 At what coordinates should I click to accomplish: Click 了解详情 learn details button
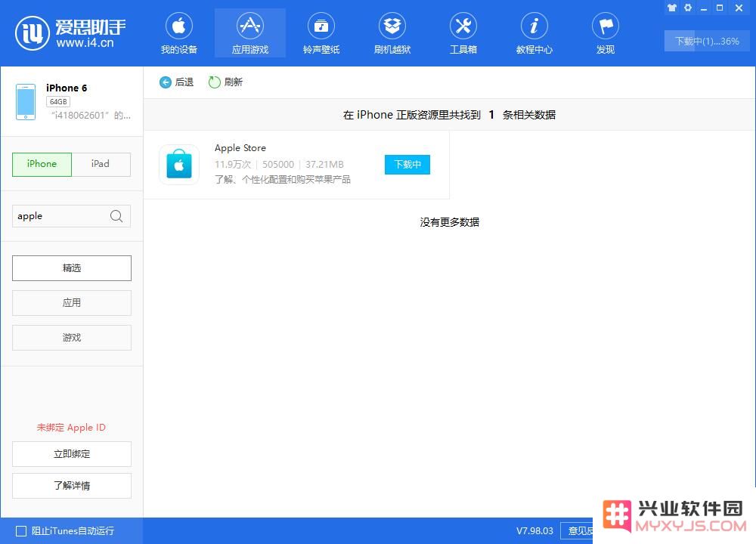point(72,486)
